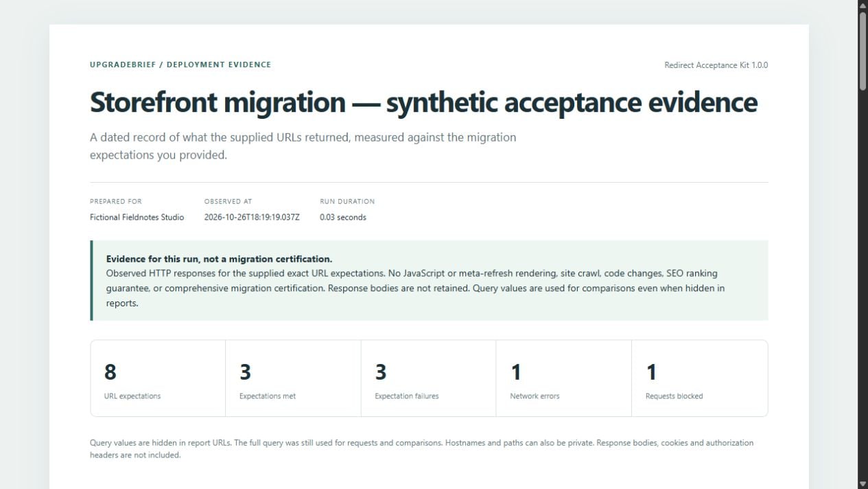Image resolution: width=868 pixels, height=489 pixels.
Task: Click the 'Expectations met' stat label
Action: 268,396
